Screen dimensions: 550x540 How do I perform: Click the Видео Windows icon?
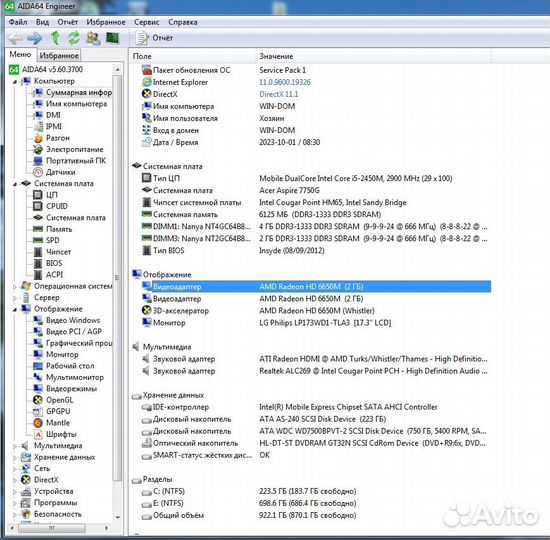[38, 320]
